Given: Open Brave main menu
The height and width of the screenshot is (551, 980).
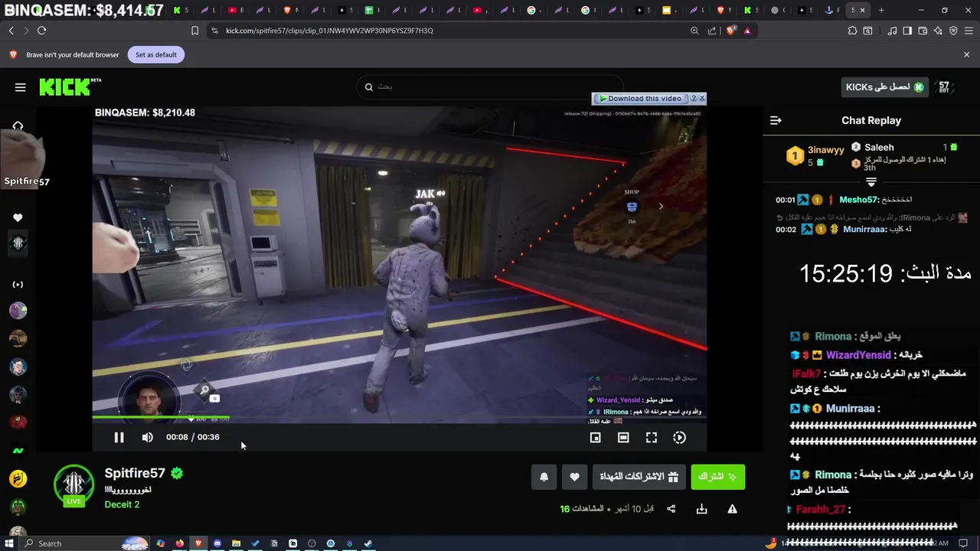Looking at the screenshot, I should pos(969,31).
